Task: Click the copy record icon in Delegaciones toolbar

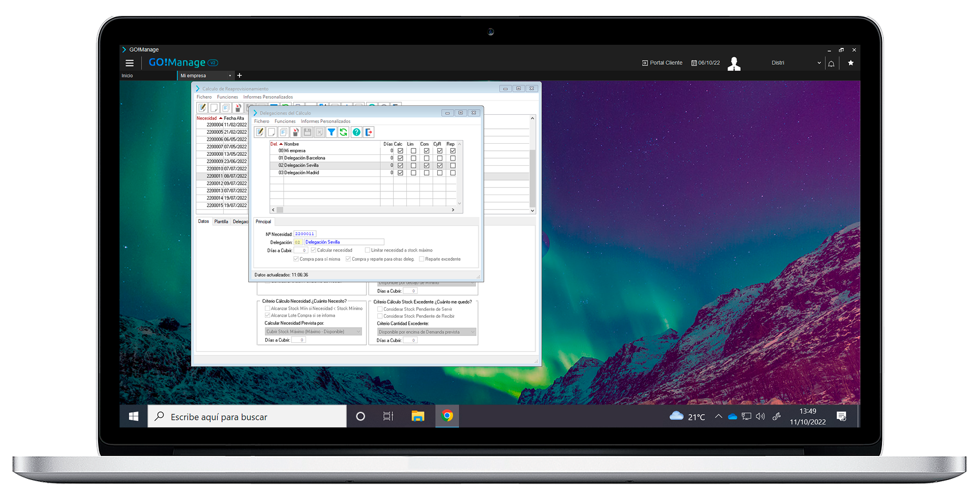Action: pyautogui.click(x=284, y=133)
